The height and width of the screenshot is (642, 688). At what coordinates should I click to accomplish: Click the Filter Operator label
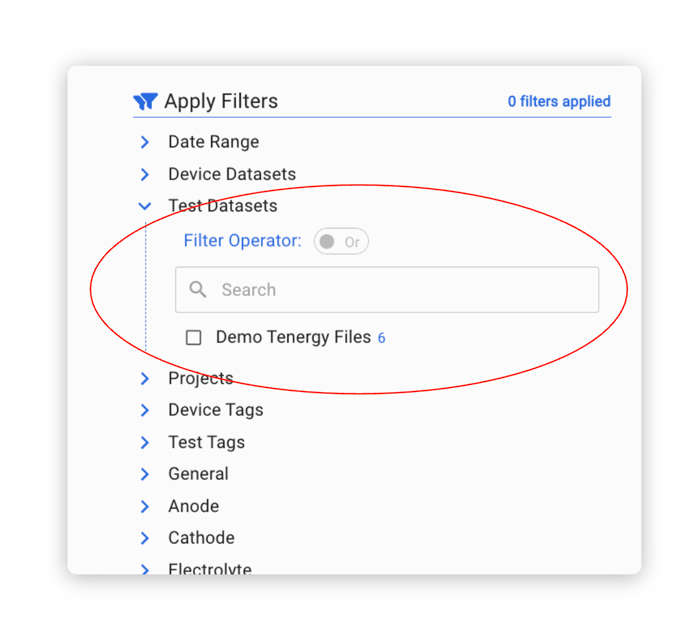tap(242, 241)
